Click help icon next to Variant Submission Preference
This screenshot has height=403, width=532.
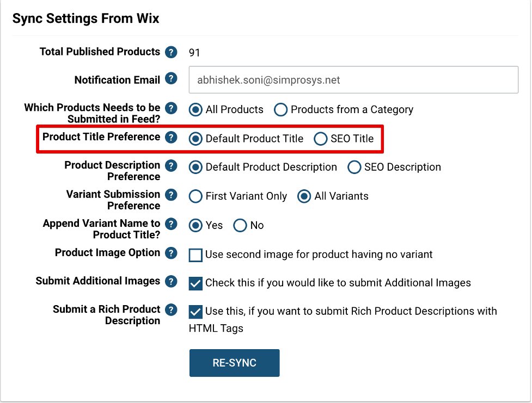click(x=171, y=195)
